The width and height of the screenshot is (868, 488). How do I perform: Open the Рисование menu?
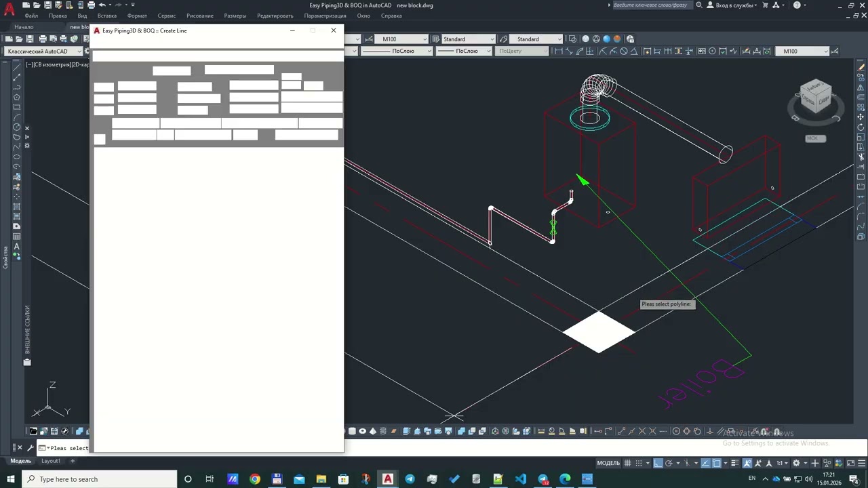tap(200, 16)
